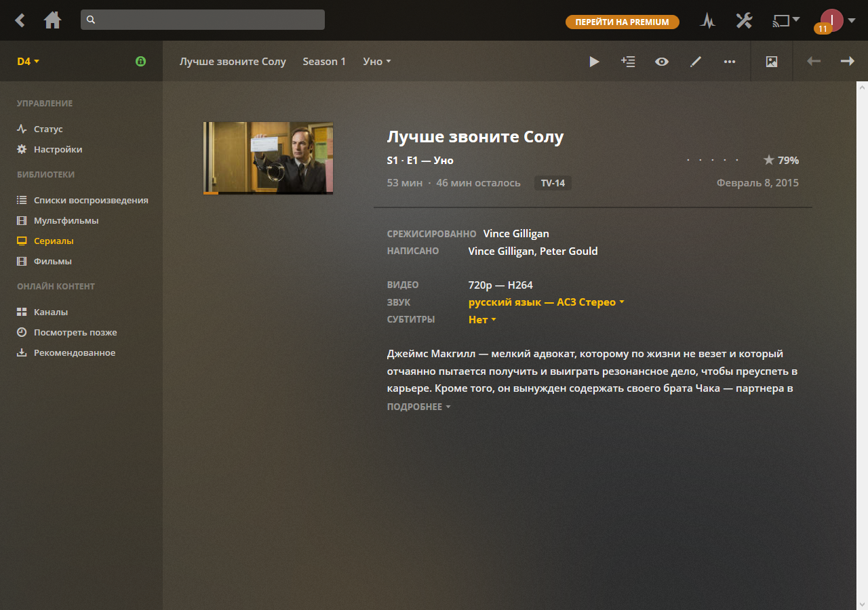Open the Уно episode dropdown in breadcrumb
Screen dimensions: 868x610
tap(377, 62)
